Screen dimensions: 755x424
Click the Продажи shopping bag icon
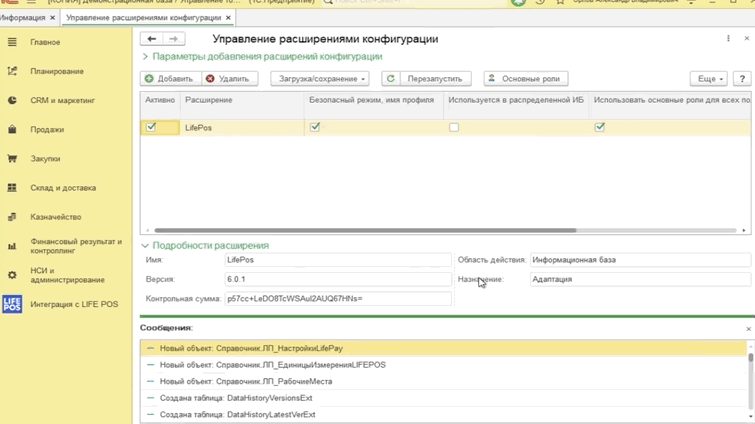12,129
